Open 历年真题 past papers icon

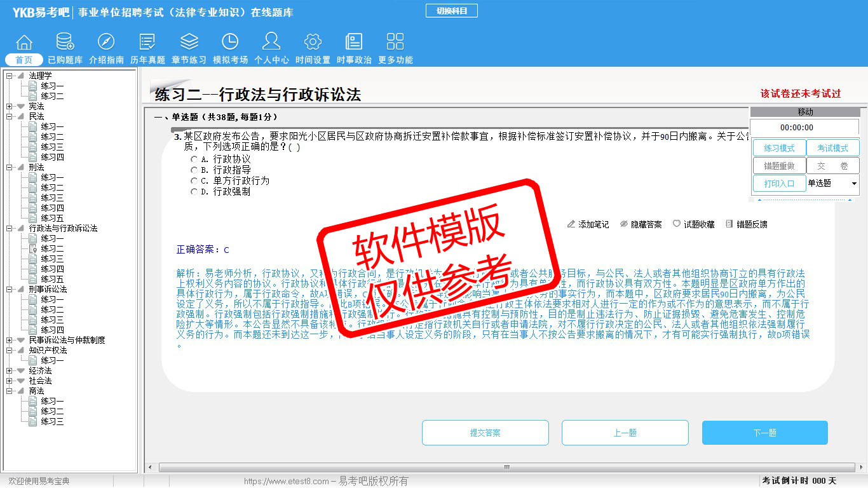[147, 43]
